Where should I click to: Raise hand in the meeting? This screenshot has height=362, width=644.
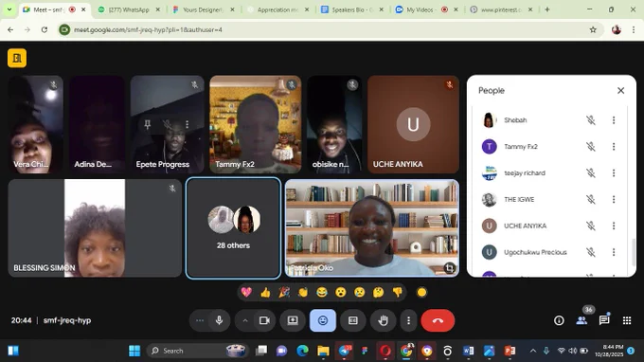click(x=383, y=320)
